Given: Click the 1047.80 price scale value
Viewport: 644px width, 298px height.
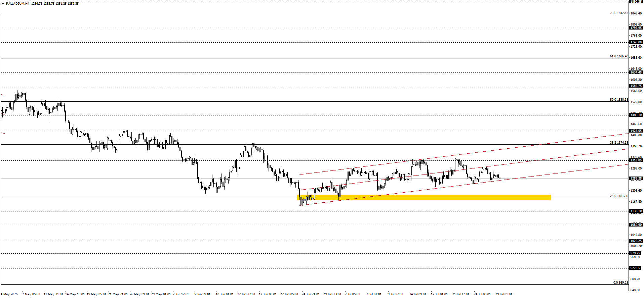Looking at the screenshot, I should point(636,235).
